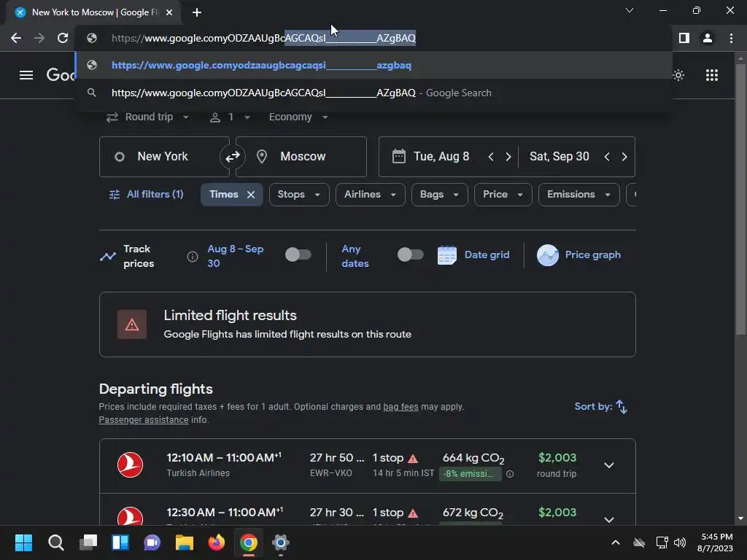This screenshot has height=560, width=747.
Task: Next day for Sat, Sep 30 return
Action: click(x=624, y=157)
